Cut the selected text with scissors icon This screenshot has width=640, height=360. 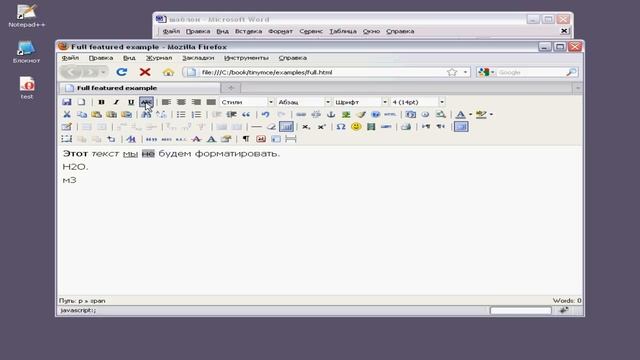(x=67, y=114)
